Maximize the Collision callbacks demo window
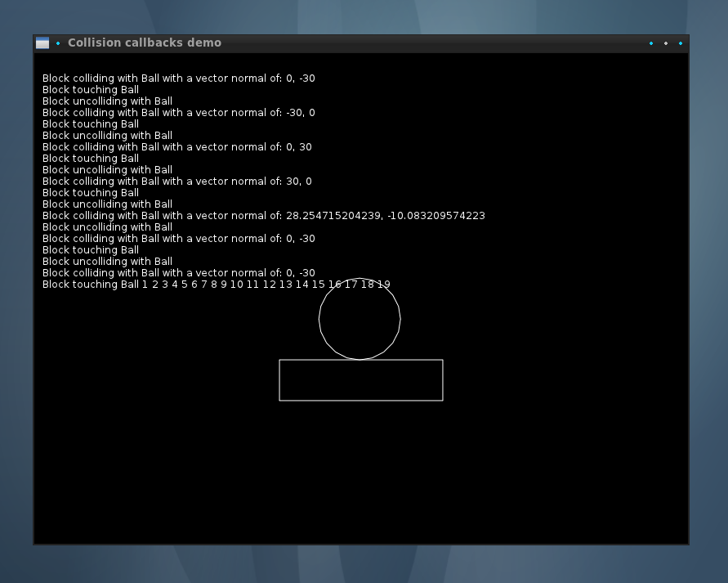 666,43
